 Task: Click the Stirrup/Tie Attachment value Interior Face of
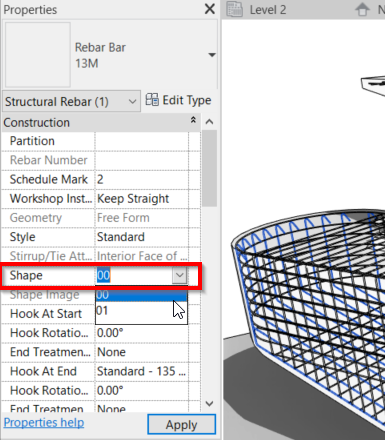(142, 256)
